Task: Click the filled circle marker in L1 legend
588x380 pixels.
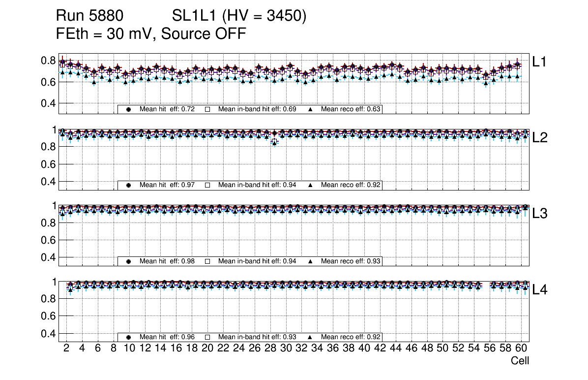Action: (x=129, y=109)
